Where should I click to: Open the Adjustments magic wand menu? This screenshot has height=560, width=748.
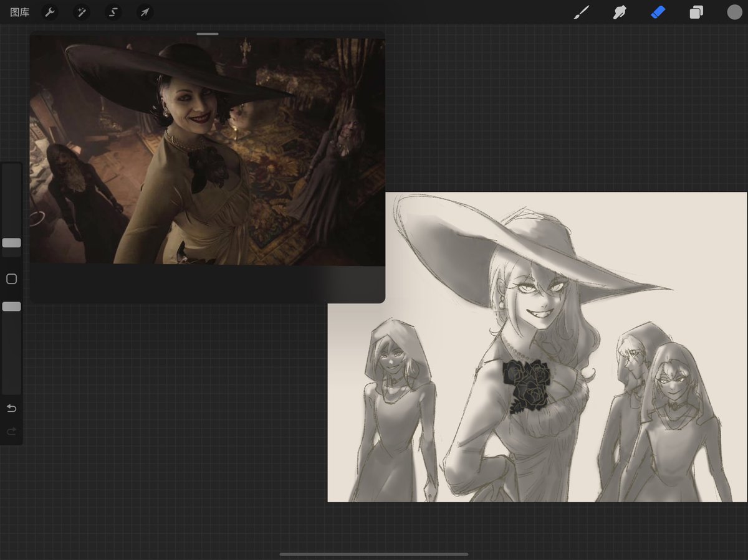82,12
